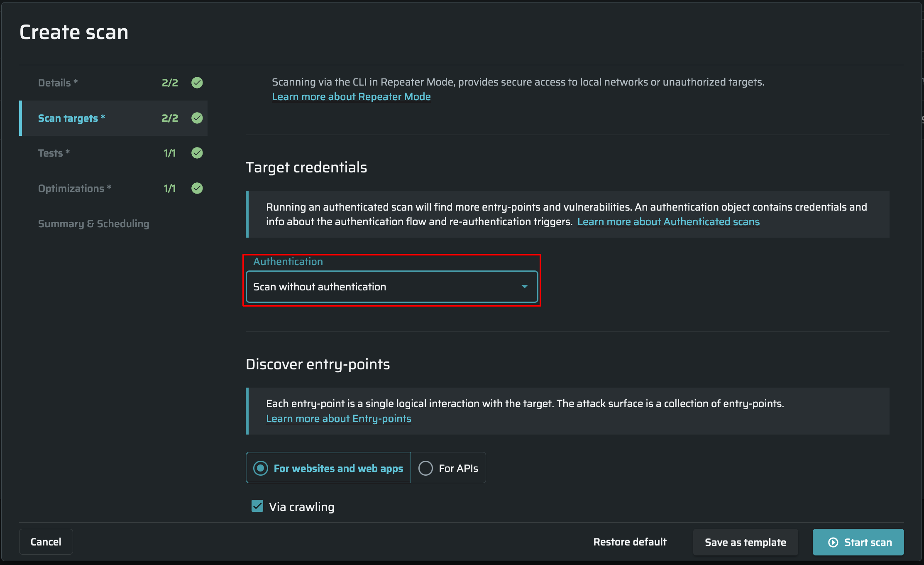Click the green checkmark beside Optimizations
The height and width of the screenshot is (565, 924).
197,188
